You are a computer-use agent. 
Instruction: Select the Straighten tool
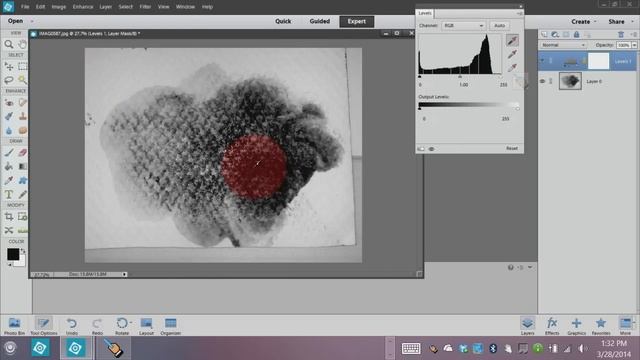pyautogui.click(x=22, y=231)
